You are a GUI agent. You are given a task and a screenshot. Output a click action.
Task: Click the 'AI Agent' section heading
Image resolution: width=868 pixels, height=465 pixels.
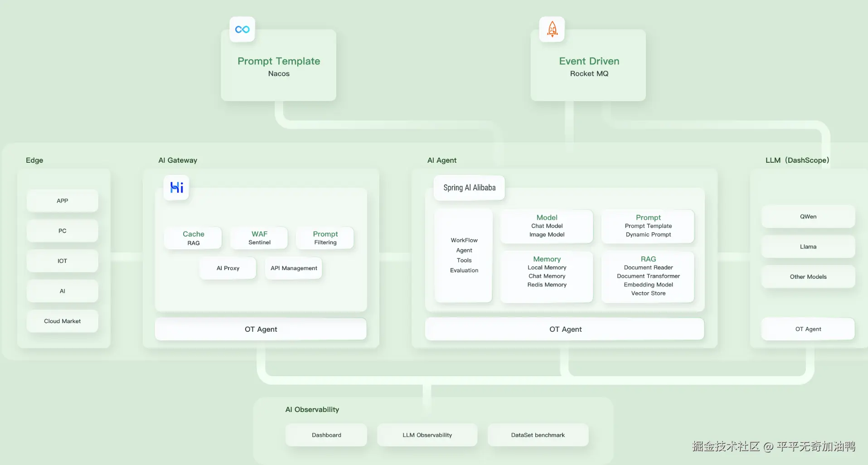tap(442, 160)
